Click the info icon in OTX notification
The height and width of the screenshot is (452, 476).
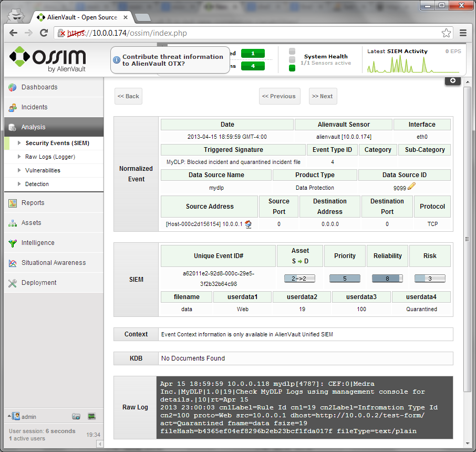tap(117, 60)
